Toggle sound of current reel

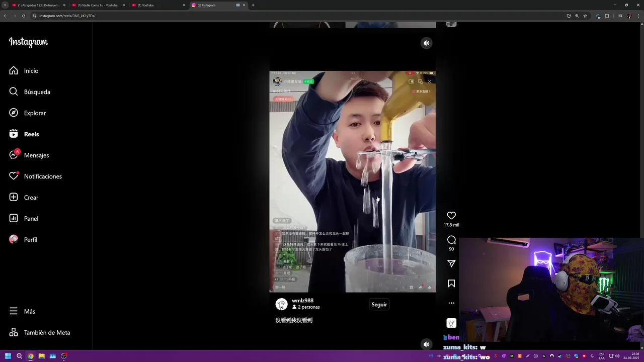coord(426,43)
